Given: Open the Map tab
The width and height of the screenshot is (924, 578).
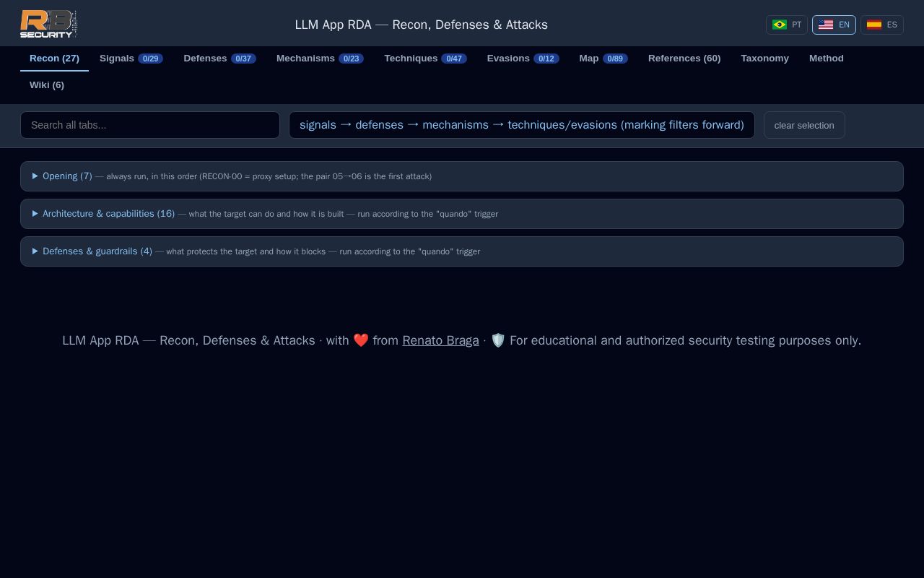Looking at the screenshot, I should 603,59.
